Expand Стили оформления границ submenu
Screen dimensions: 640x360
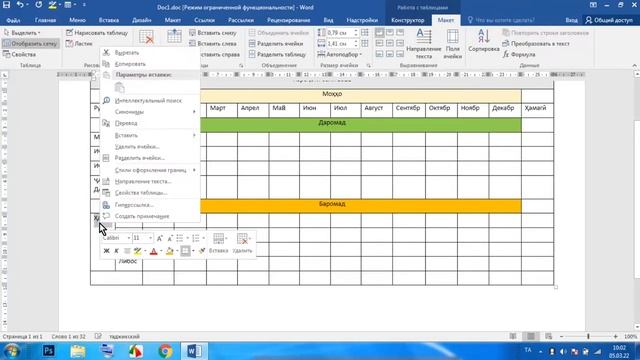(149, 170)
